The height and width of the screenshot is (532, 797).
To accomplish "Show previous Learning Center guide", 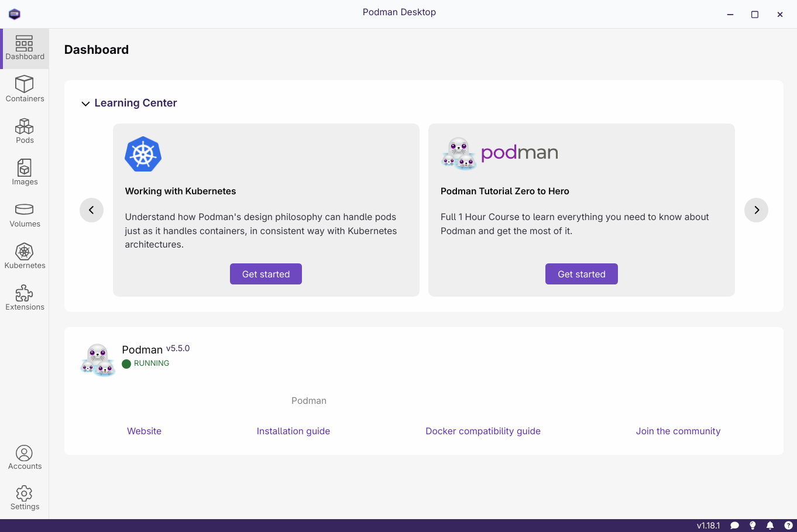I will pyautogui.click(x=91, y=210).
